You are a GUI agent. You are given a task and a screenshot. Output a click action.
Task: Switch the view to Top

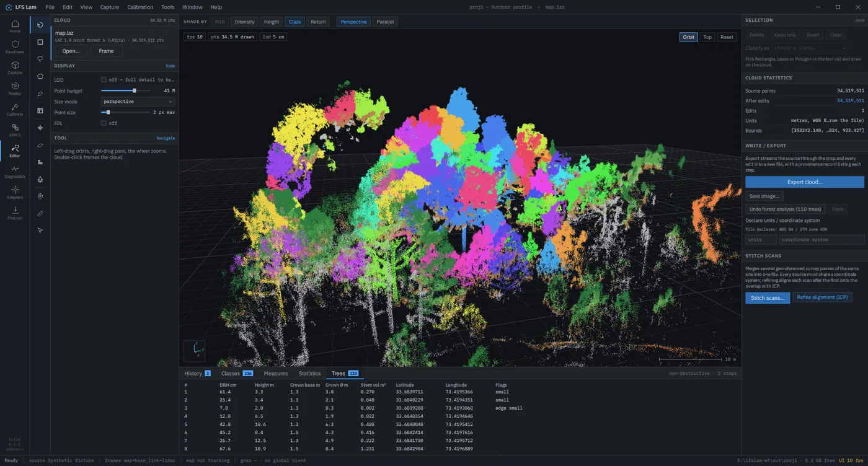pyautogui.click(x=707, y=37)
